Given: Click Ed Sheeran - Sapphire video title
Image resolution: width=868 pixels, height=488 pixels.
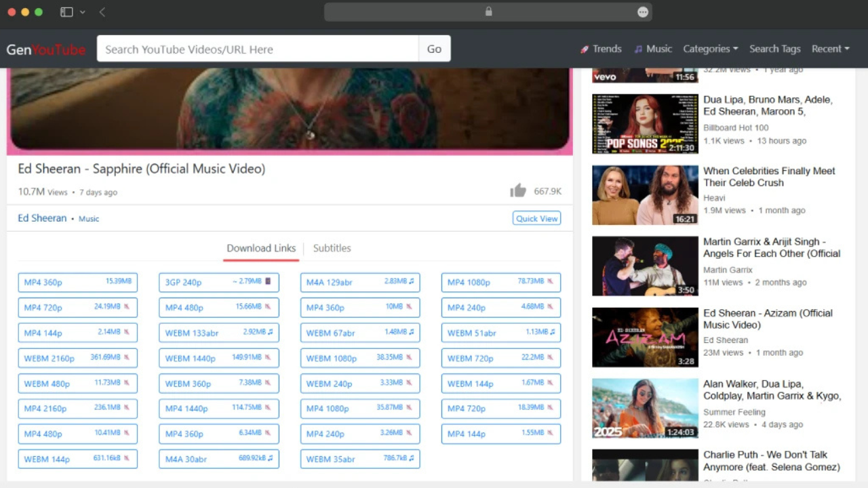Looking at the screenshot, I should [x=142, y=169].
